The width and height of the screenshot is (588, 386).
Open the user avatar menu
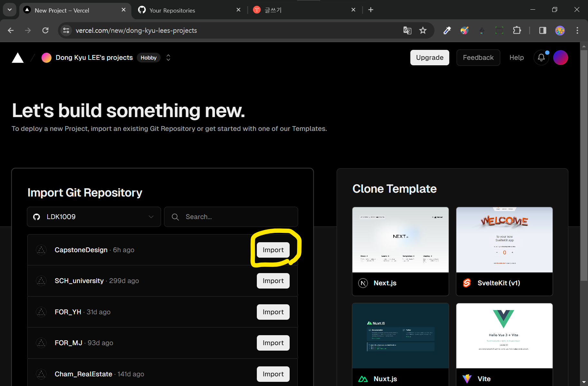pos(561,58)
